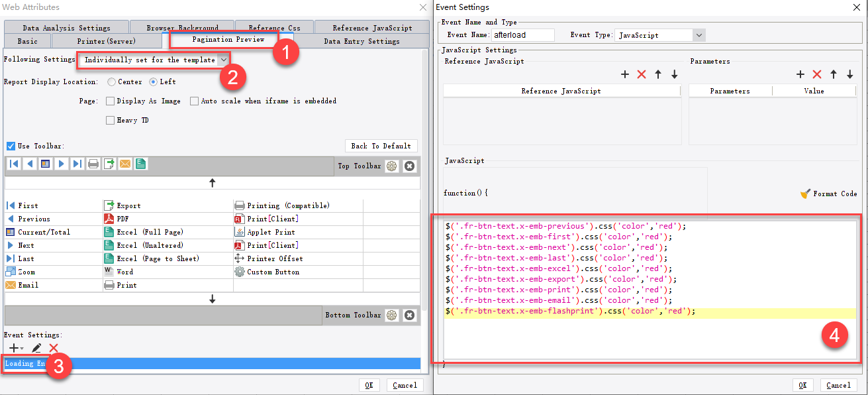
Task: Click OK in the Event Settings window
Action: 802,385
